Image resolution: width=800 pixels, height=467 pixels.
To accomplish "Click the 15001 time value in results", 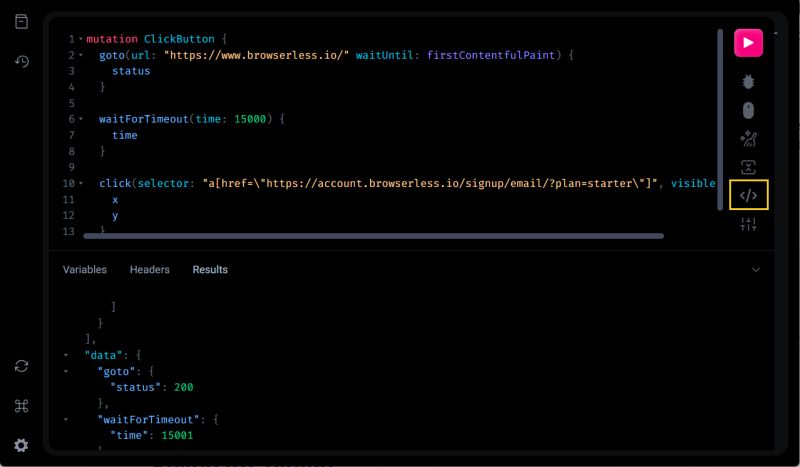I will coord(177,435).
